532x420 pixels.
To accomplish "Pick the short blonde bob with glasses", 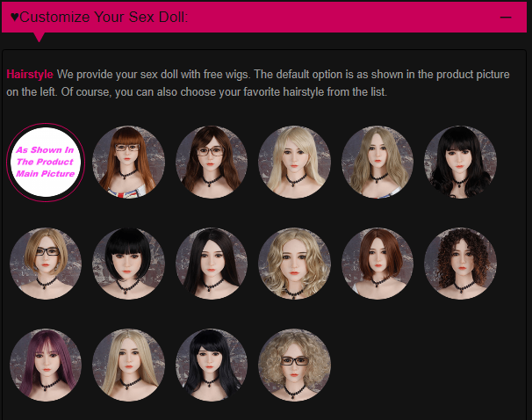I will coord(46,264).
